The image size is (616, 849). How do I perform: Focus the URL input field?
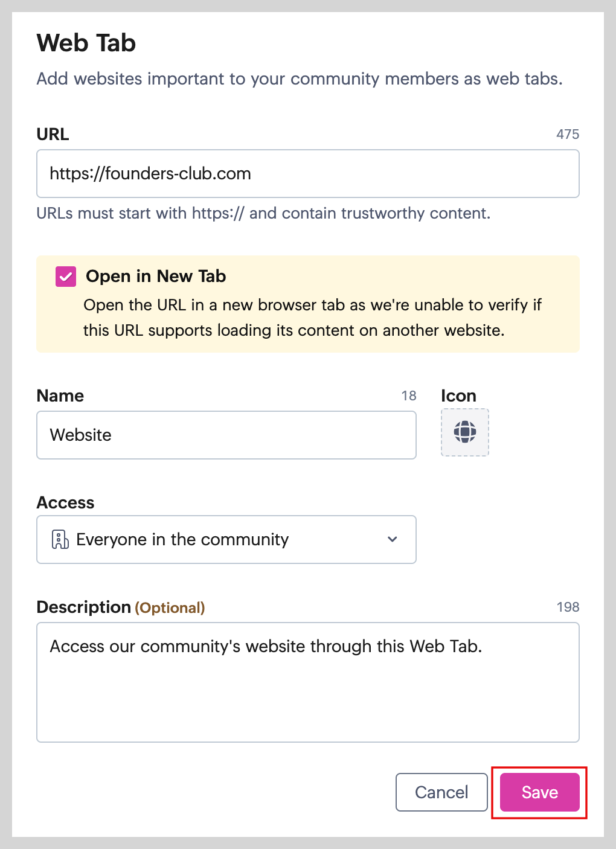[x=307, y=174]
